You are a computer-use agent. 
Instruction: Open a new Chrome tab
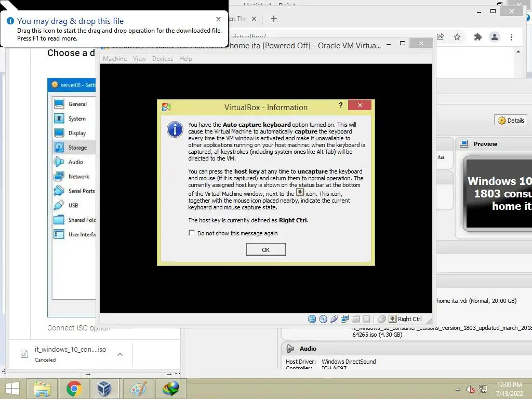(274, 19)
